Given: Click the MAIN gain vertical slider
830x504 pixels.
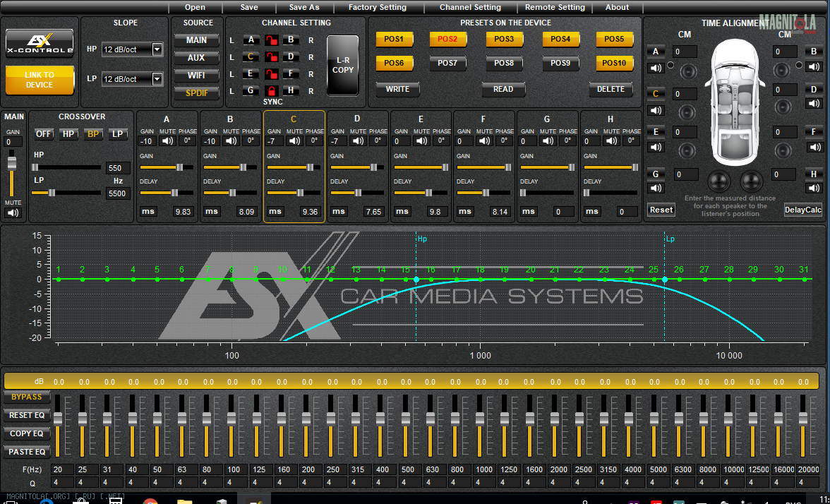Looking at the screenshot, I should pos(12,173).
